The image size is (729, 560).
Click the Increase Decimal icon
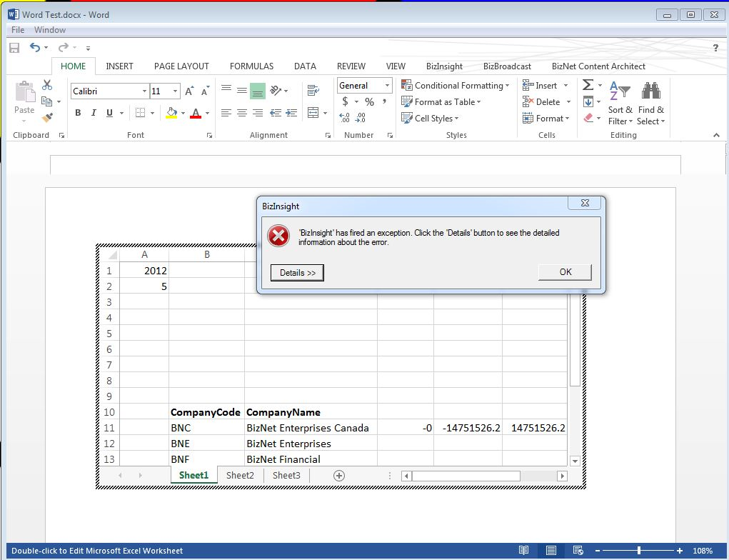click(x=345, y=118)
